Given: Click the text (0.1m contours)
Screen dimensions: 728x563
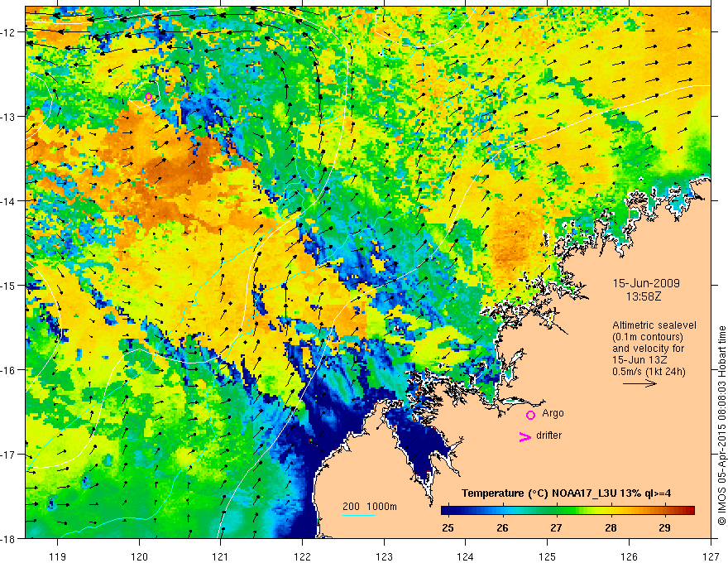Looking at the screenshot, I should point(648,337).
